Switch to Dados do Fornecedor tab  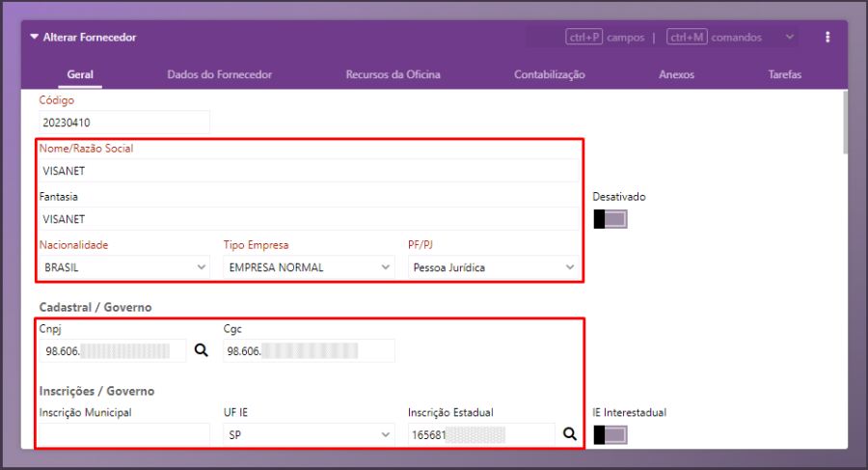[x=220, y=74]
